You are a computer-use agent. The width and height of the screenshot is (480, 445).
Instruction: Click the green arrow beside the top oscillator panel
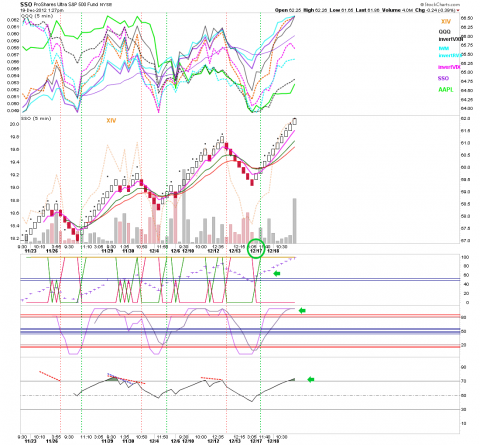tap(277, 274)
